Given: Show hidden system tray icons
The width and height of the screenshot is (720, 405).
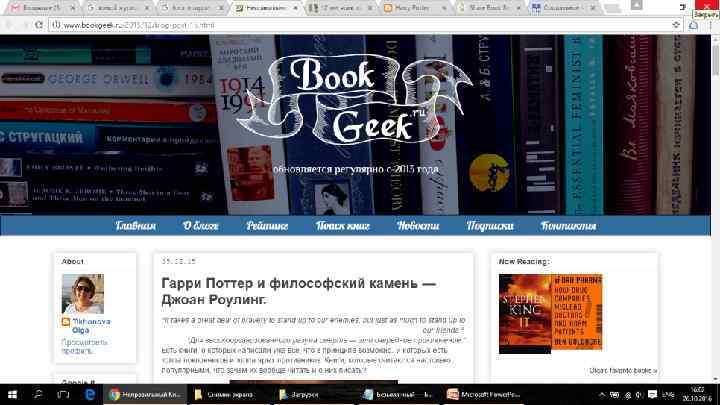Looking at the screenshot, I should point(602,394).
